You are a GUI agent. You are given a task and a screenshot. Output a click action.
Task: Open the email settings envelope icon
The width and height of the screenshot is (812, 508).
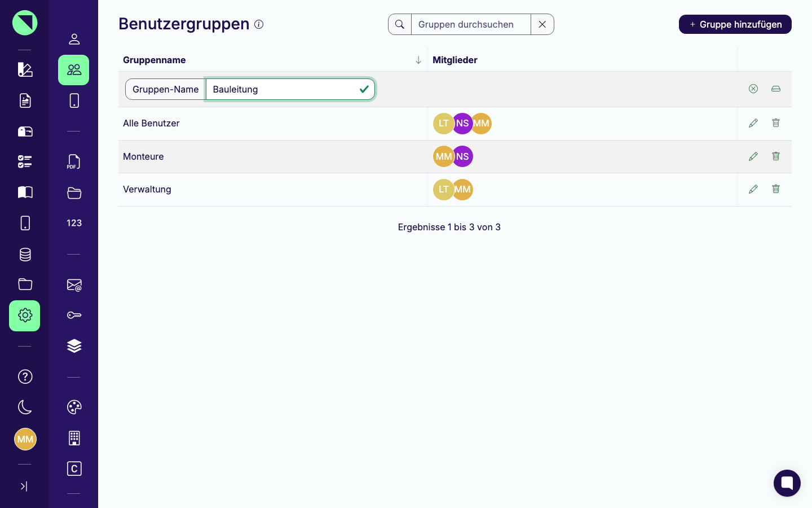click(74, 285)
